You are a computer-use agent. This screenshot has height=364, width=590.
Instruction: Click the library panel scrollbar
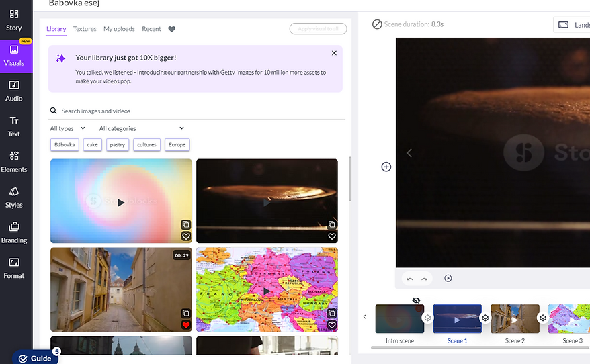click(350, 179)
